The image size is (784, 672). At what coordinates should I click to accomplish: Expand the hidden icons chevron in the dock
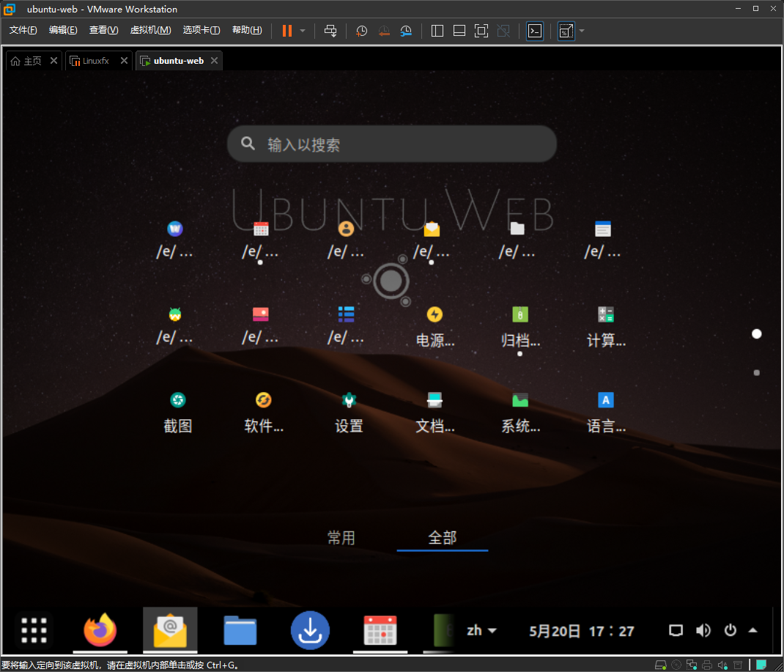click(x=753, y=629)
